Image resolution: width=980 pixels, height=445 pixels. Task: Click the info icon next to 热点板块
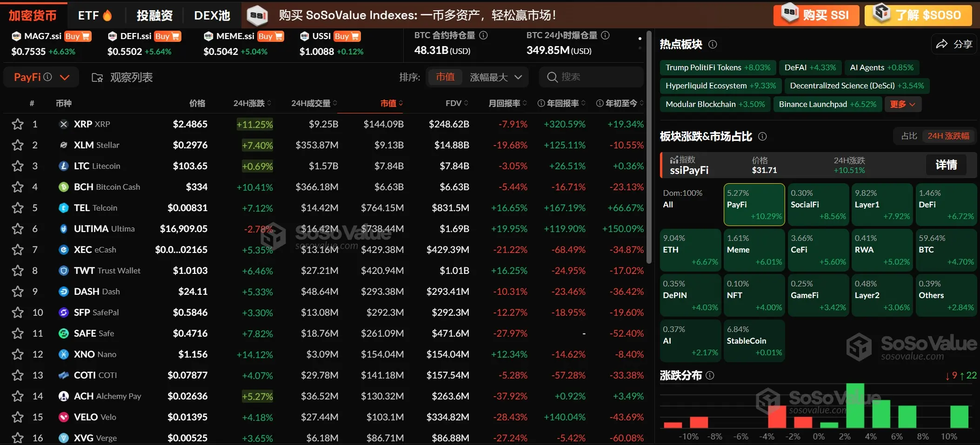click(x=712, y=44)
